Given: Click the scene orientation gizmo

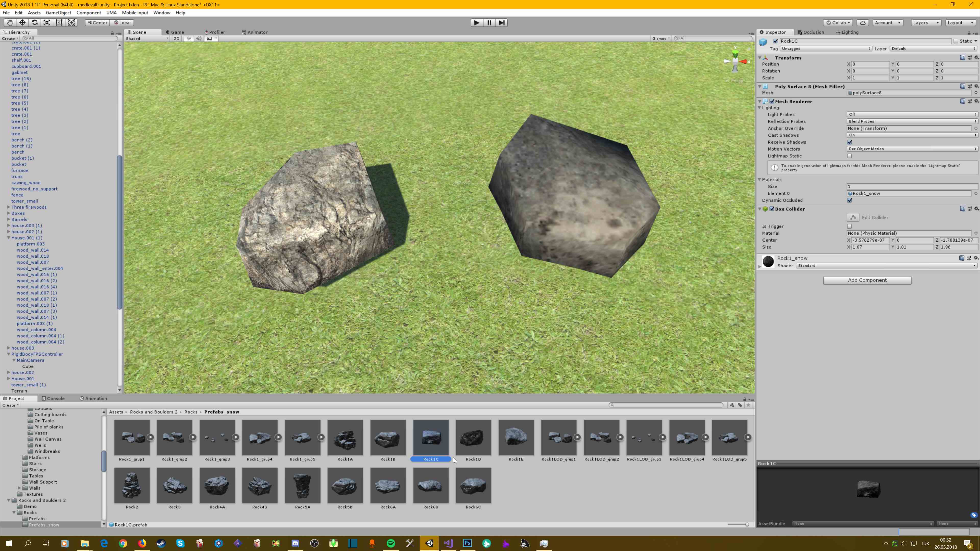Looking at the screenshot, I should pos(735,61).
